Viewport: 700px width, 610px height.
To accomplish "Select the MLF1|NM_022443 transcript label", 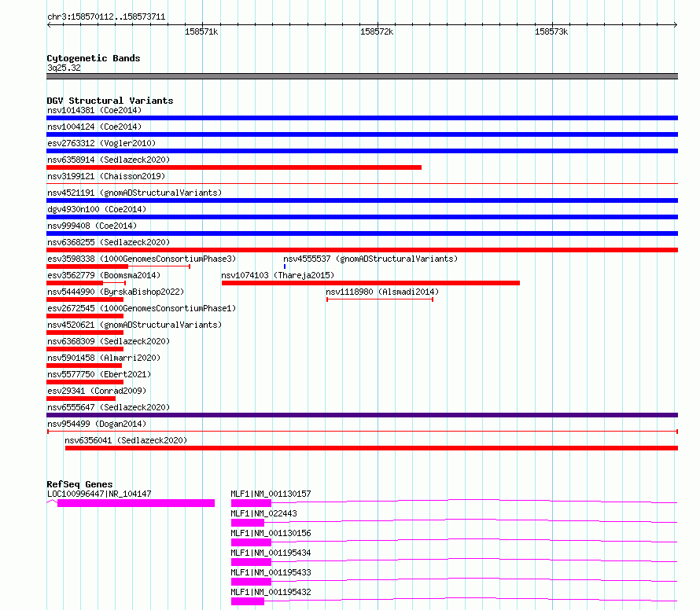I will pyautogui.click(x=263, y=513).
